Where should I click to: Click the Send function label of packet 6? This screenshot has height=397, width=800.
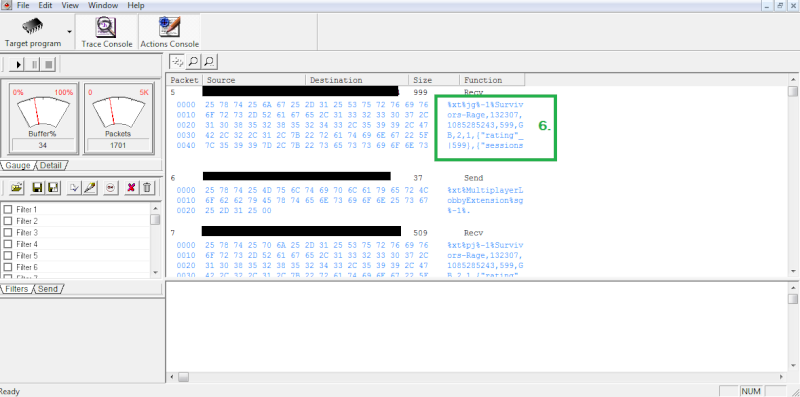point(473,178)
